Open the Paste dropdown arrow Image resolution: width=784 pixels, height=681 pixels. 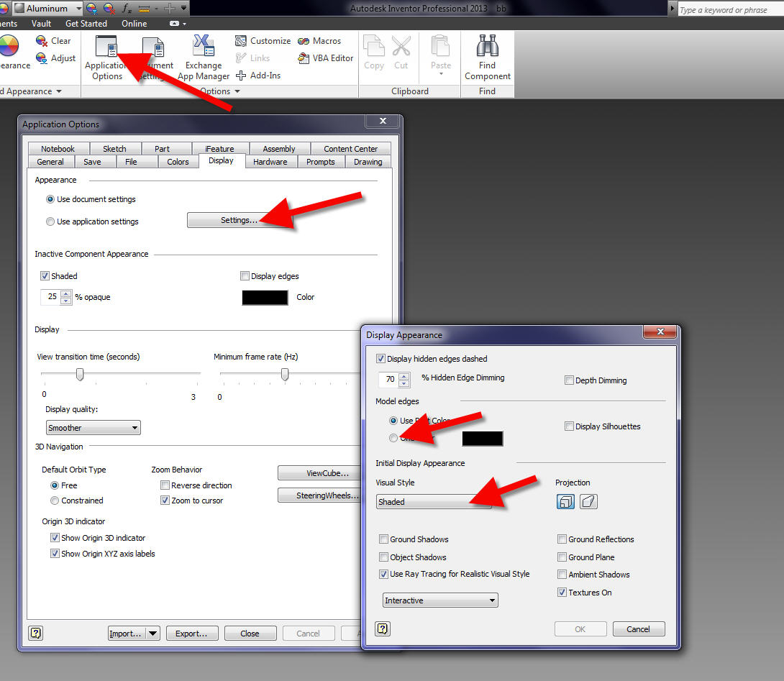[x=441, y=74]
